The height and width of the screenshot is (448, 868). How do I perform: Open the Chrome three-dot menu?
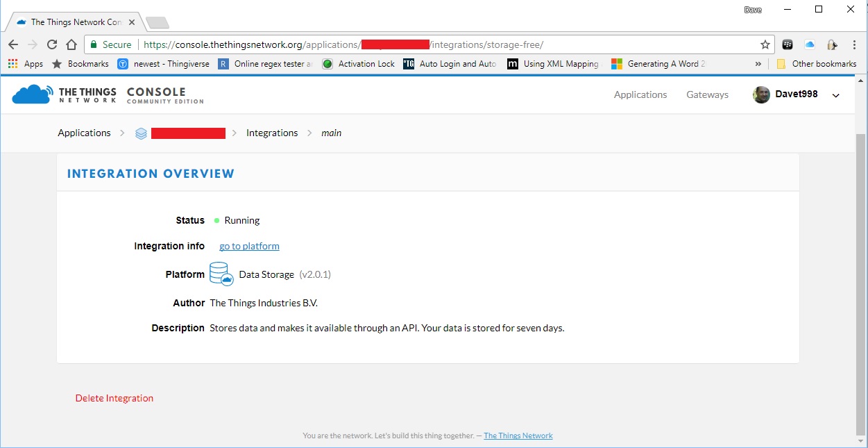pos(853,44)
